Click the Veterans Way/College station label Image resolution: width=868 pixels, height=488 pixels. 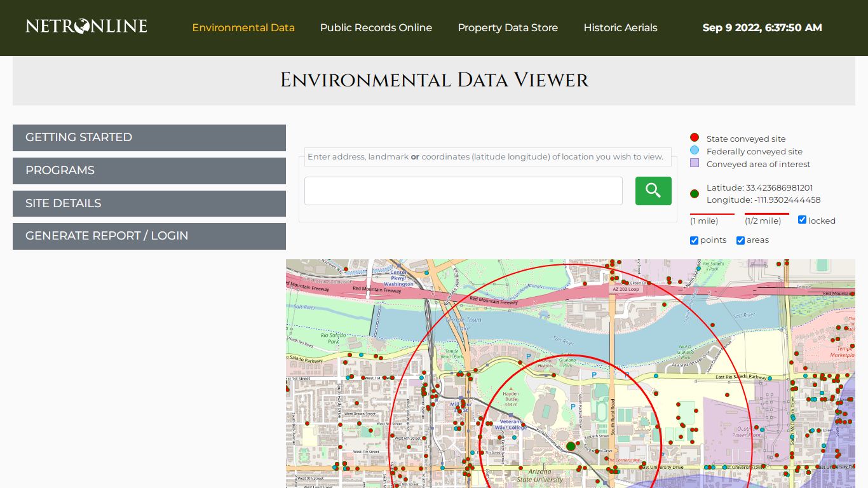coord(511,424)
